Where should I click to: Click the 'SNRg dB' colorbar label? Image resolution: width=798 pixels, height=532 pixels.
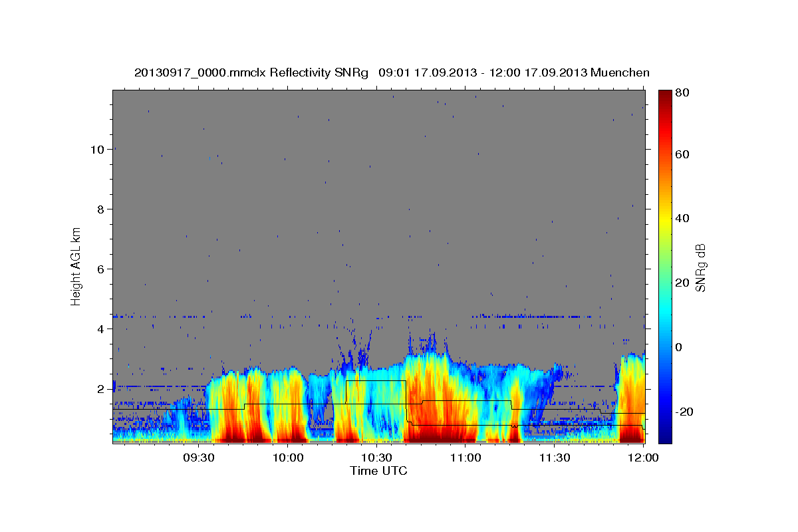[x=700, y=267]
